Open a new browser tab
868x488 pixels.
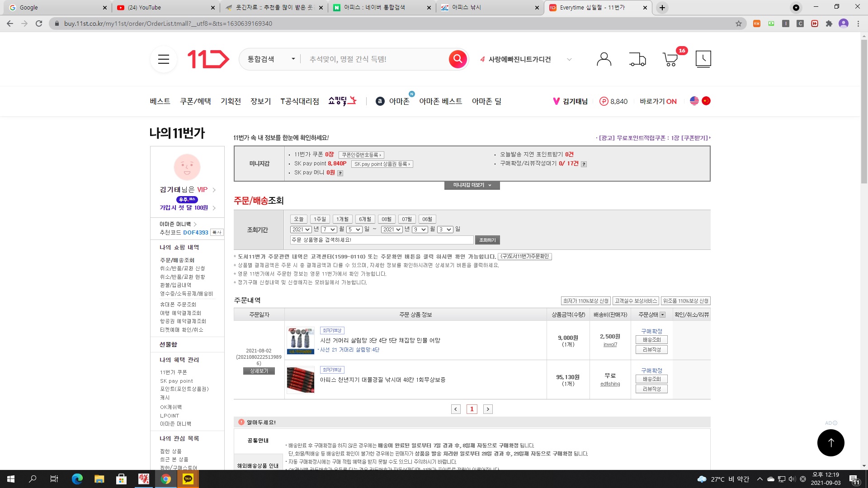(x=662, y=8)
